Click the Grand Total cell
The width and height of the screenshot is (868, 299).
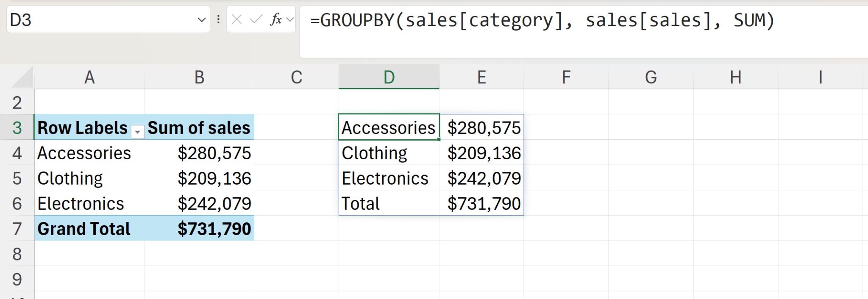point(84,229)
